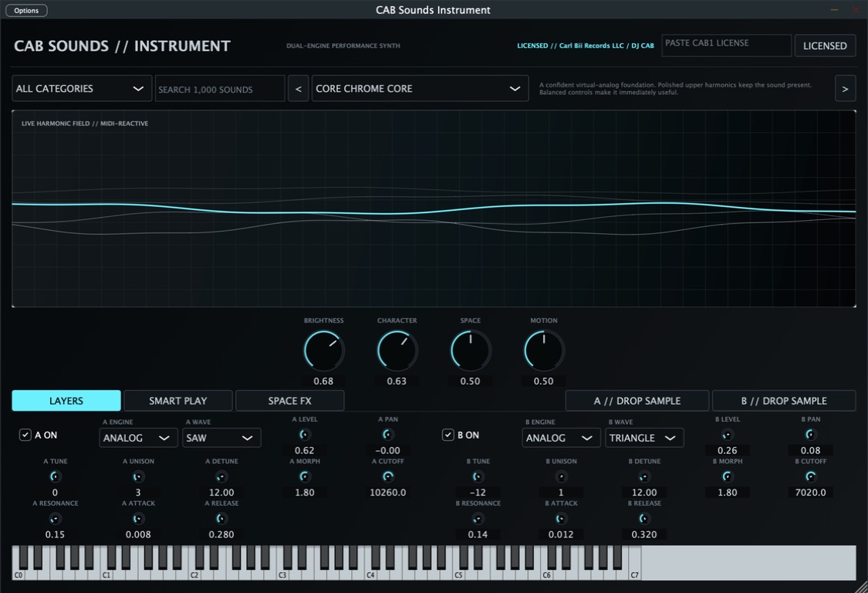This screenshot has height=593, width=868.
Task: Open the A Wave Saw dropdown
Action: pos(221,438)
